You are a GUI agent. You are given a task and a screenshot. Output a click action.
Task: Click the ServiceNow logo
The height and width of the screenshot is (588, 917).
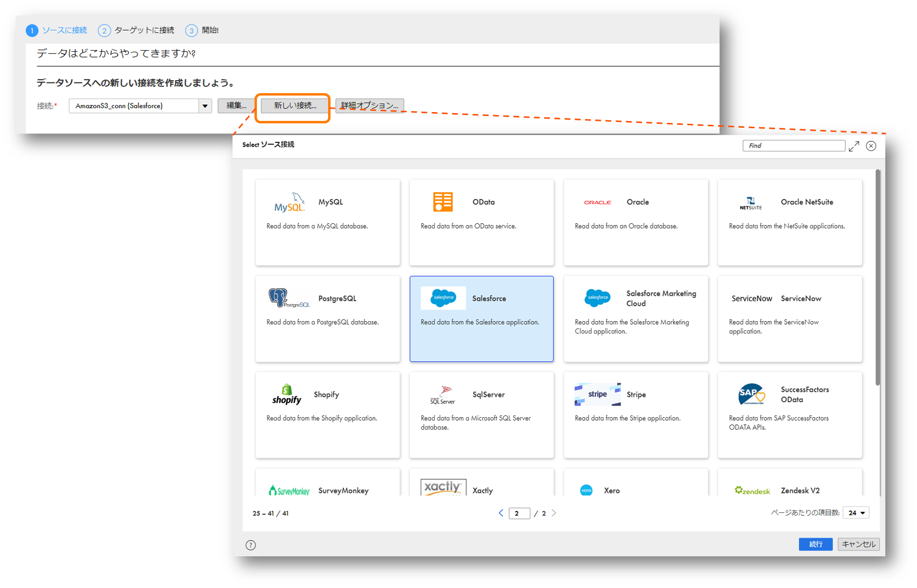tap(751, 298)
